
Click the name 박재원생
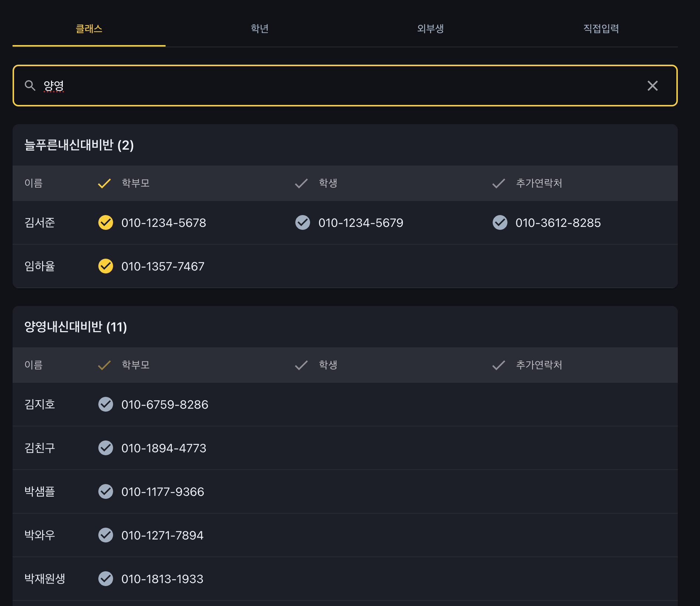45,579
